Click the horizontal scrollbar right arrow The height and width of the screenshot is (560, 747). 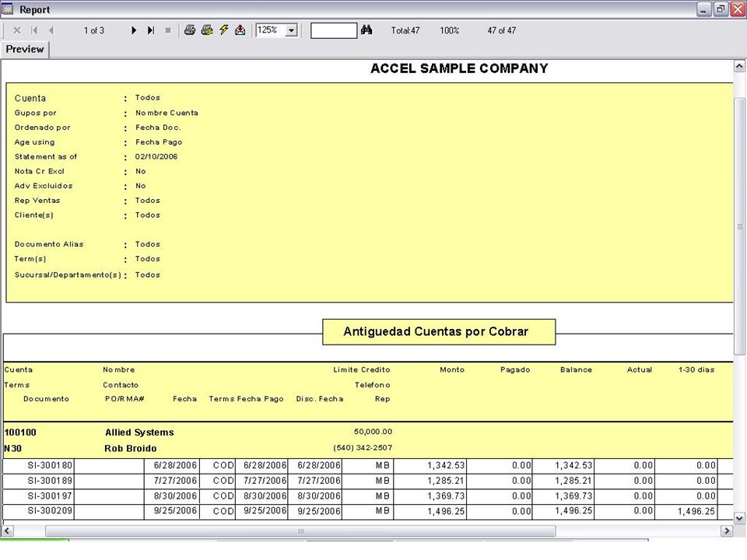727,530
